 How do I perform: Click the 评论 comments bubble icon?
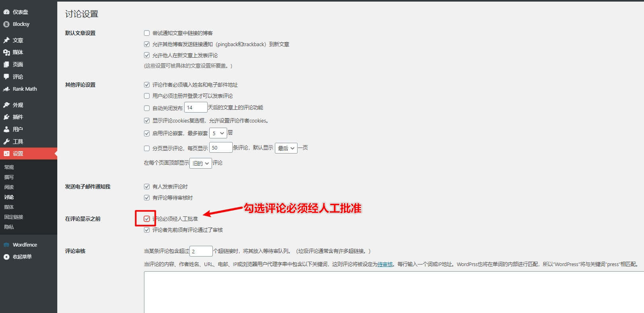(x=6, y=77)
